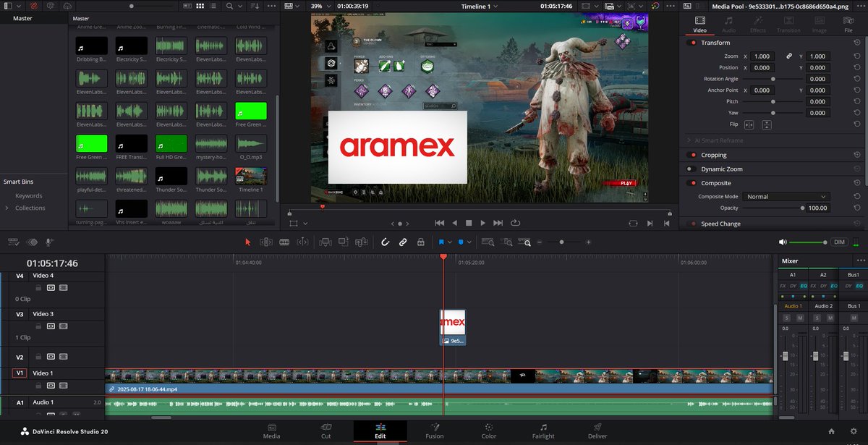
Task: Click the Zoom link chain icon
Action: pyautogui.click(x=790, y=56)
